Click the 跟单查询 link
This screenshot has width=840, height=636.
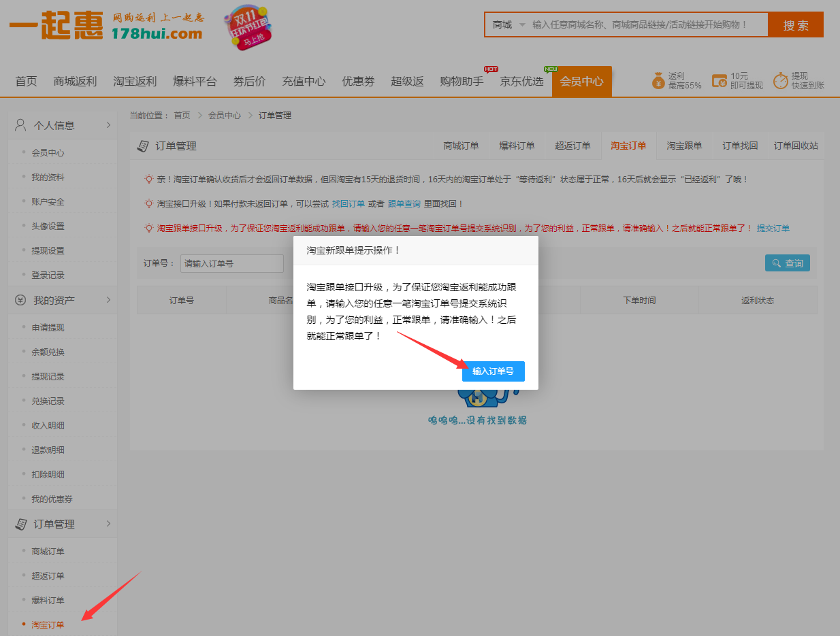pos(404,204)
